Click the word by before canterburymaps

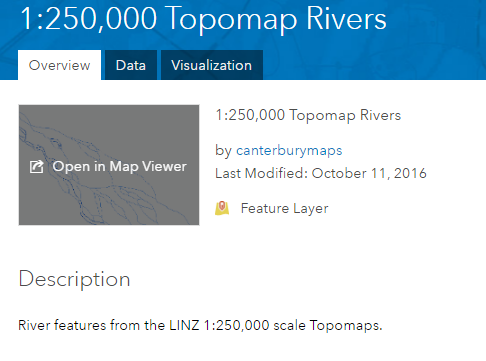(223, 151)
